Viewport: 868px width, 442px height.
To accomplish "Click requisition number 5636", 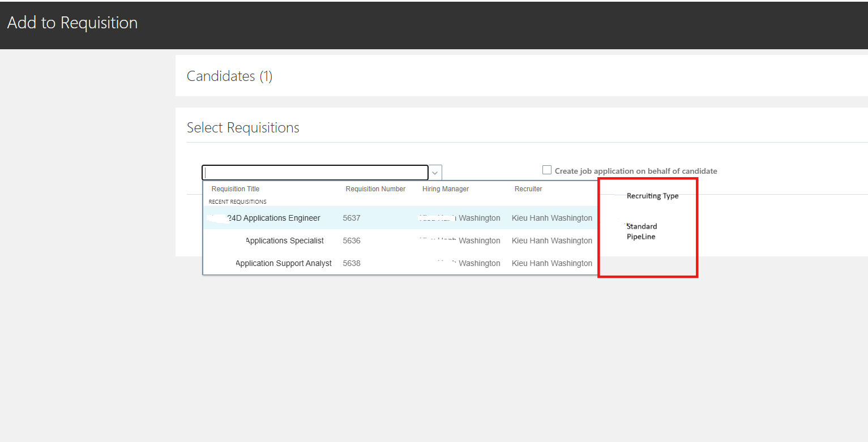I will tap(352, 240).
